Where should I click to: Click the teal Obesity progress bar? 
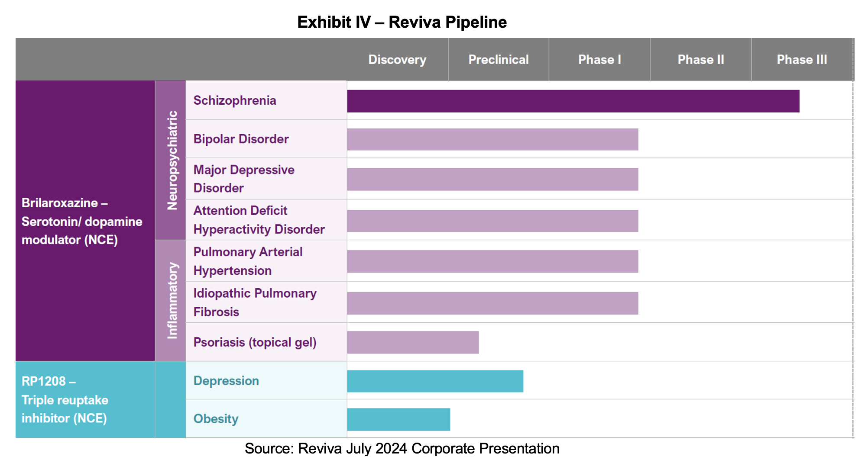[398, 419]
